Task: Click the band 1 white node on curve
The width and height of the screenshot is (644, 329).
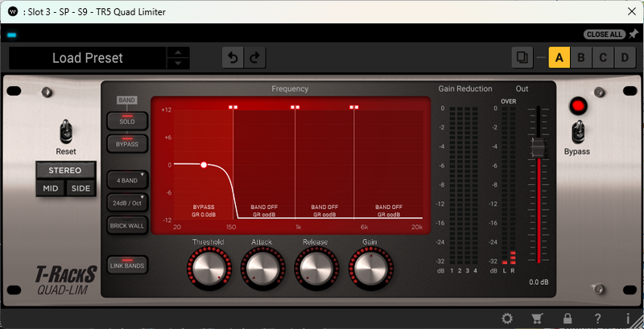Action: (x=204, y=165)
